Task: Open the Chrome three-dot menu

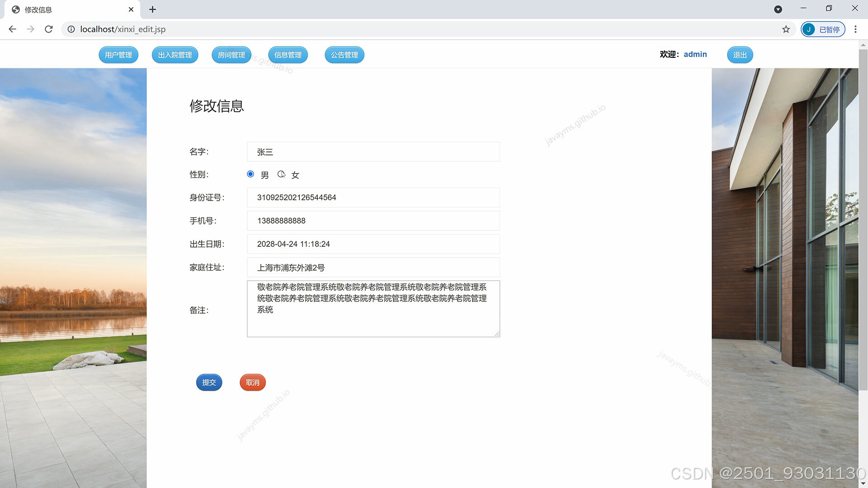Action: pyautogui.click(x=855, y=29)
